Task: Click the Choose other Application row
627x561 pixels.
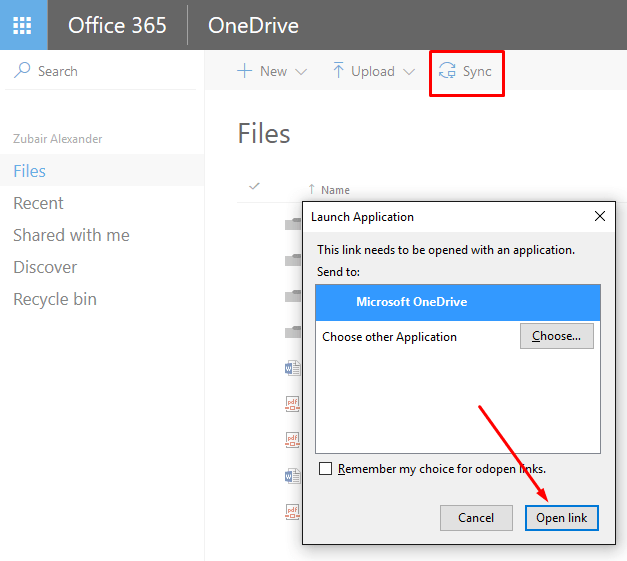Action: (x=458, y=336)
